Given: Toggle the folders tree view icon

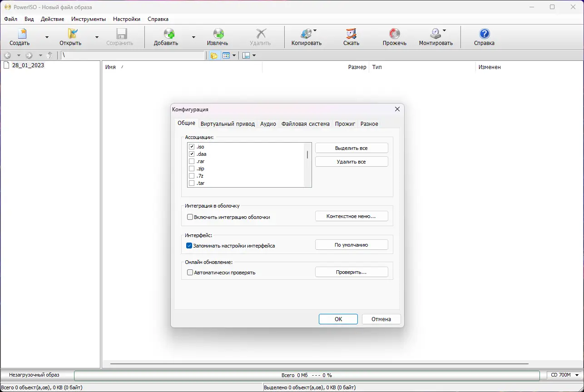Looking at the screenshot, I should (214, 55).
